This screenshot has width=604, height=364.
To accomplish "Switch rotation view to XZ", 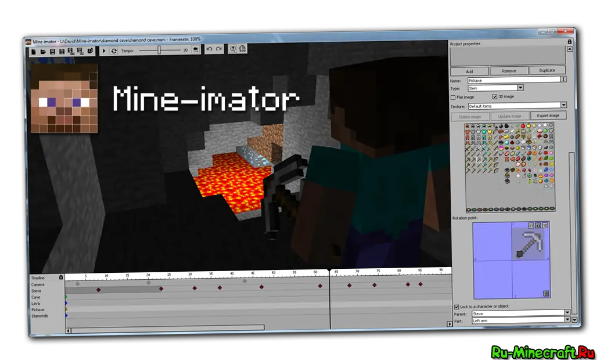I will click(538, 226).
